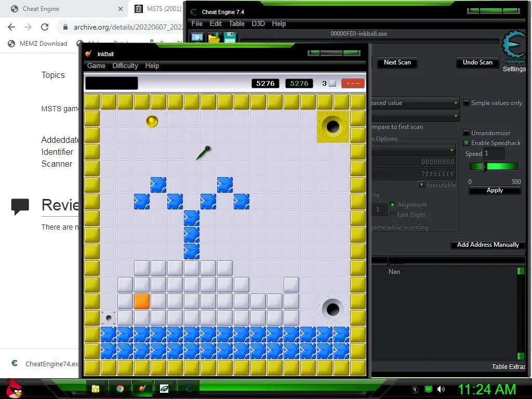Viewport: 532px width, 399px height.
Task: Close the Cheat Engine browser tab
Action: pos(121,9)
